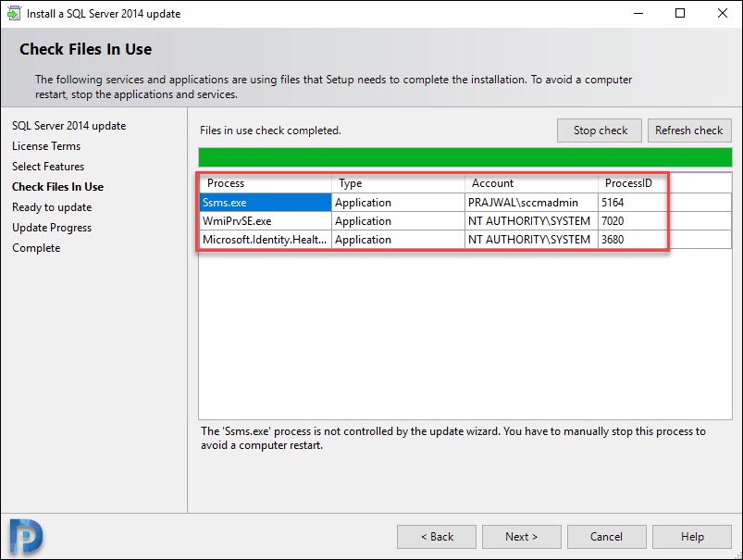
Task: Click the green progress bar
Action: coord(465,157)
